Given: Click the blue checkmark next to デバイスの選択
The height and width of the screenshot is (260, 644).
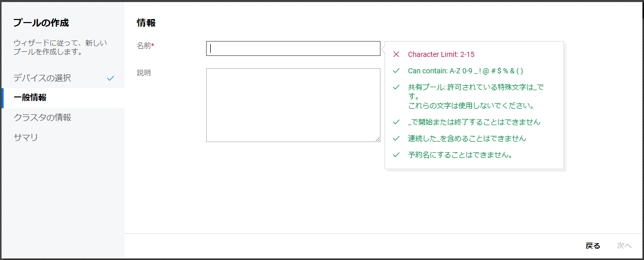Looking at the screenshot, I should pos(110,78).
